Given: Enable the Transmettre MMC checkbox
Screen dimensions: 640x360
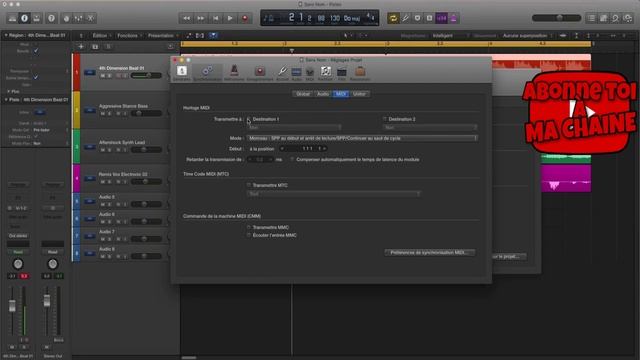Looking at the screenshot, I should click(x=249, y=227).
